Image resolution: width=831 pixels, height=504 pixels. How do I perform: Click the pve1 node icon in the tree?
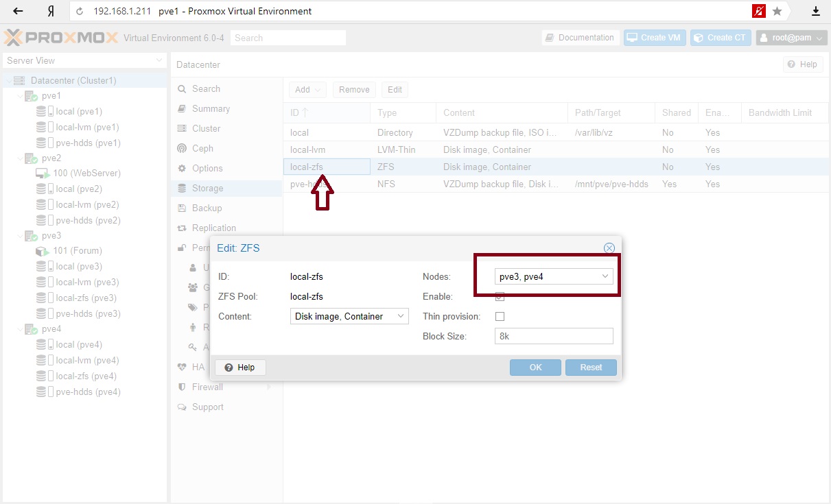[x=32, y=96]
